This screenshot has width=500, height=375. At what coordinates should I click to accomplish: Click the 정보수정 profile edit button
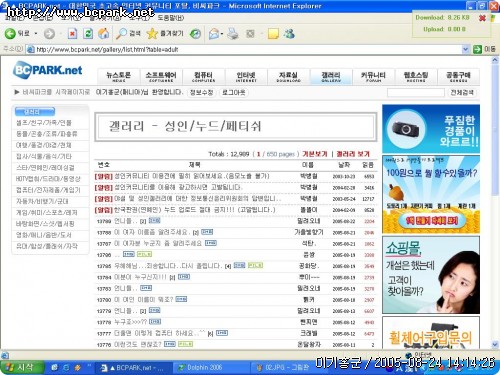coord(201,93)
